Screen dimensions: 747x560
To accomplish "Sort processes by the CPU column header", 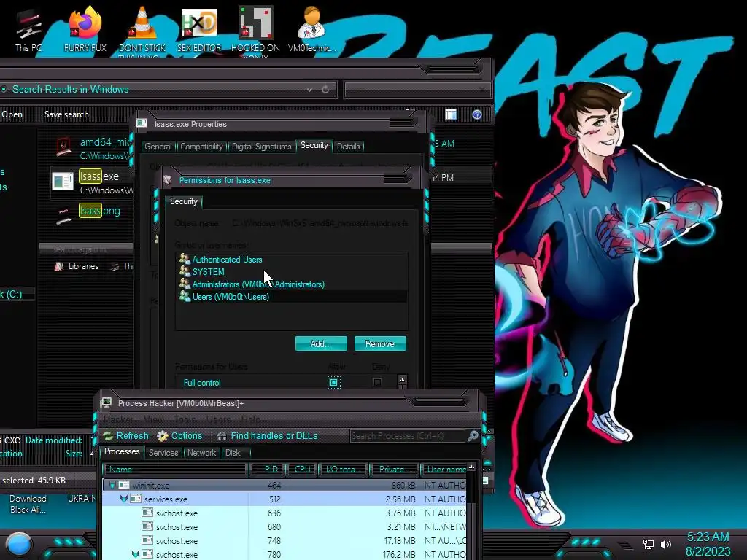I will click(301, 470).
